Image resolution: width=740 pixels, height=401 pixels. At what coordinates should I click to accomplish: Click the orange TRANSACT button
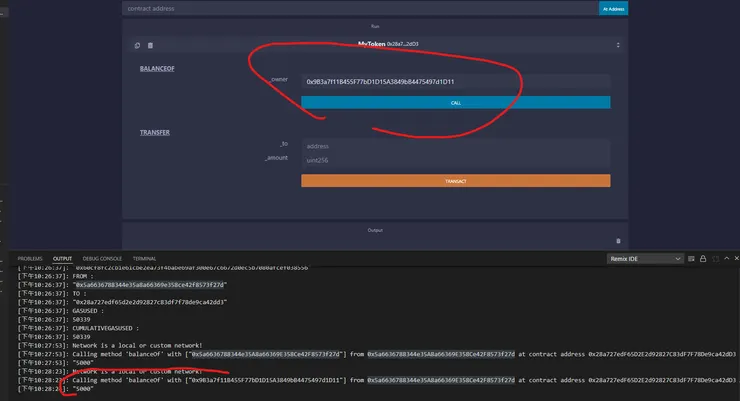coord(455,181)
